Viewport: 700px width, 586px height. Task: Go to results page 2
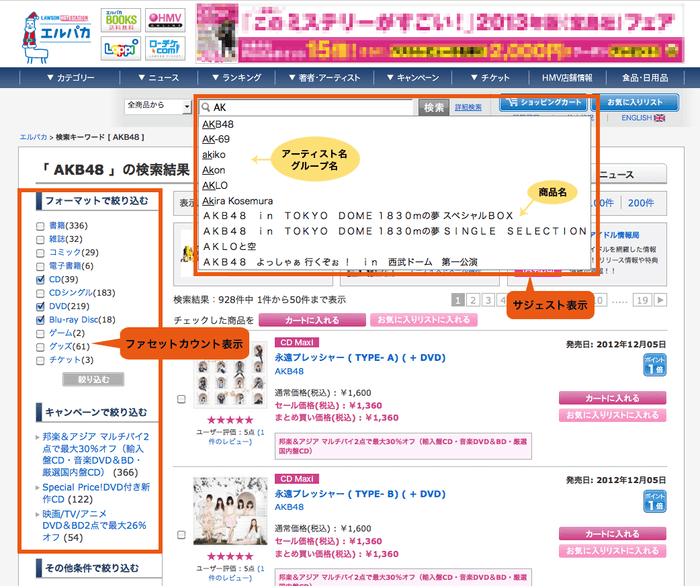pyautogui.click(x=473, y=300)
